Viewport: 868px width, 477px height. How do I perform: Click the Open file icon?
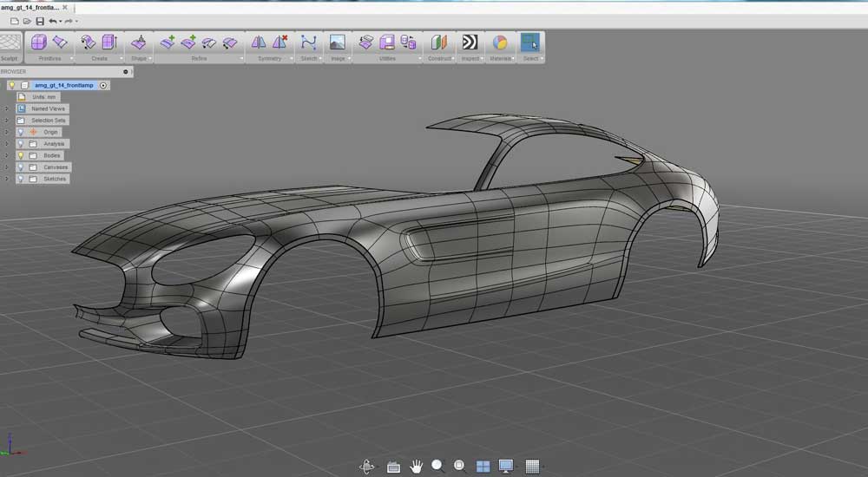point(27,21)
